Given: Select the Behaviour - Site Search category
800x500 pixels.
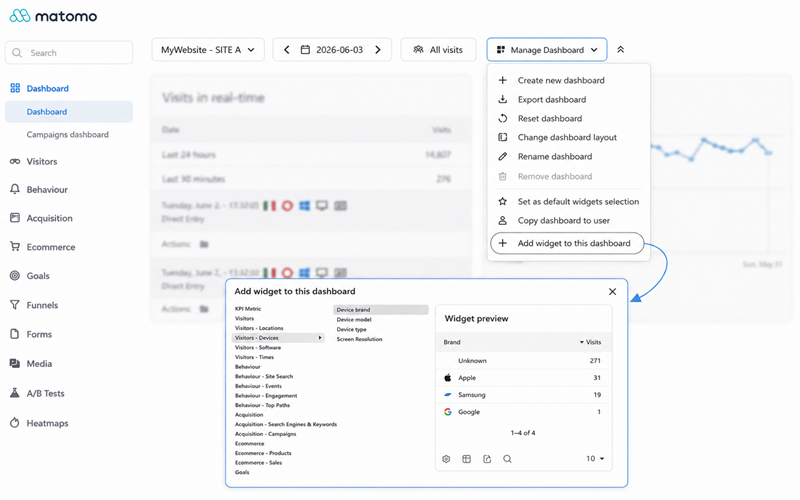Looking at the screenshot, I should [264, 377].
